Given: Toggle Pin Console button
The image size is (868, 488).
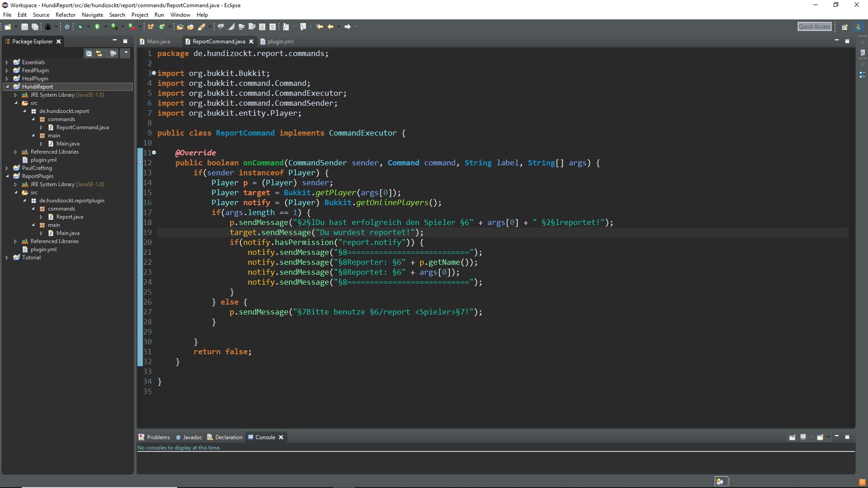Looking at the screenshot, I should (x=792, y=437).
